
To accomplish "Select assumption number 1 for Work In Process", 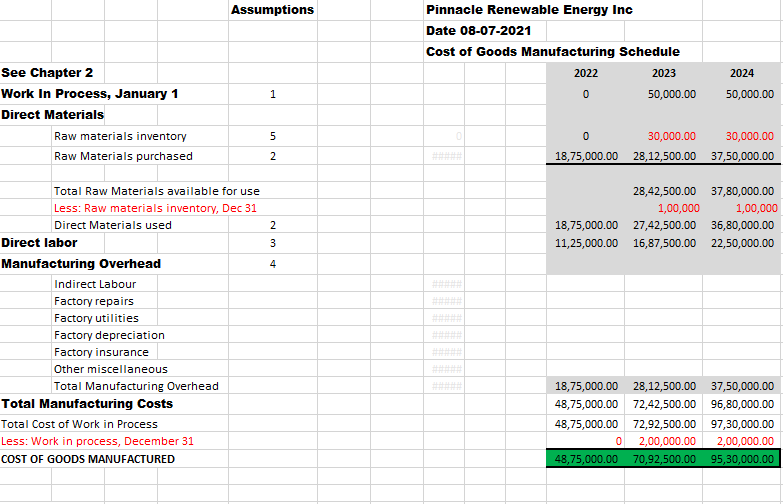I will coord(273,94).
